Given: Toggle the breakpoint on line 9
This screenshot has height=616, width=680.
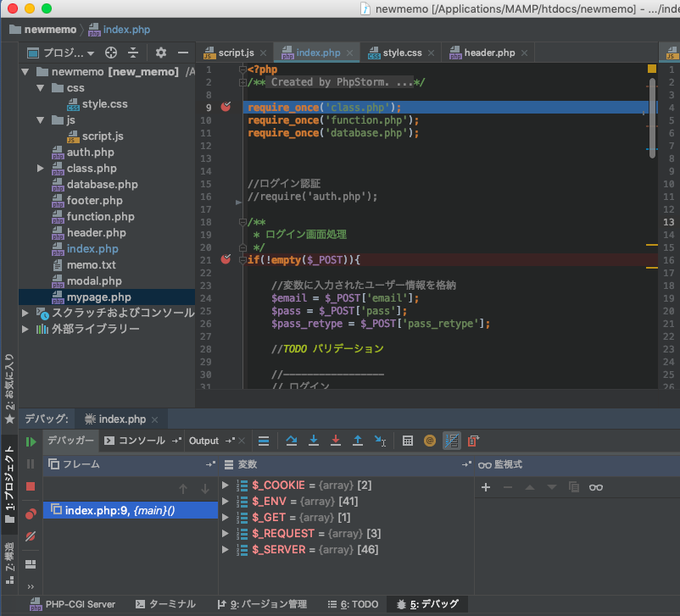Looking at the screenshot, I should 226,108.
